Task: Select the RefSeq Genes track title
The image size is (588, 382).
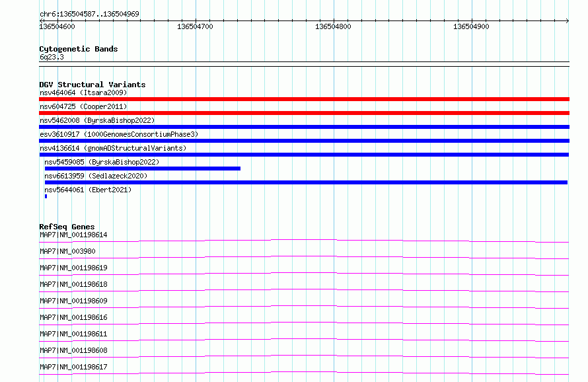Action: click(67, 227)
